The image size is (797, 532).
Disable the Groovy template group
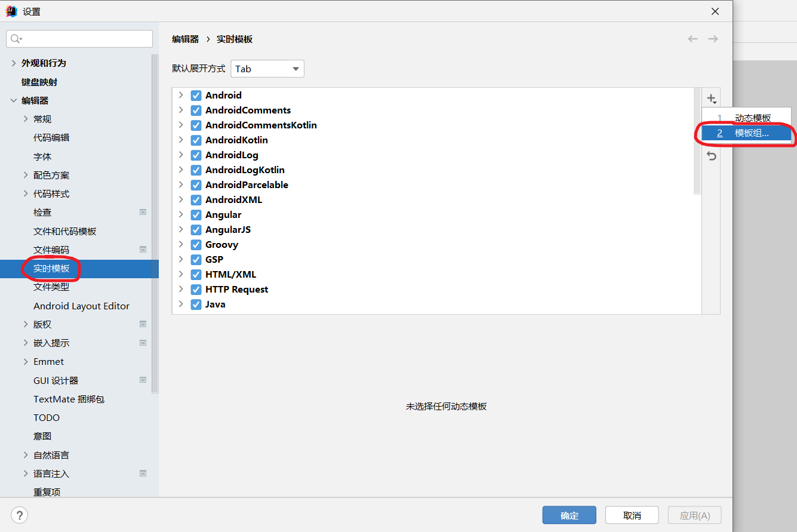(x=196, y=245)
